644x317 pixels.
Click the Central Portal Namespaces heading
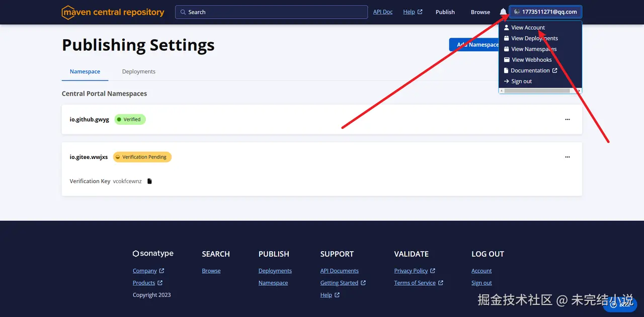click(x=105, y=94)
